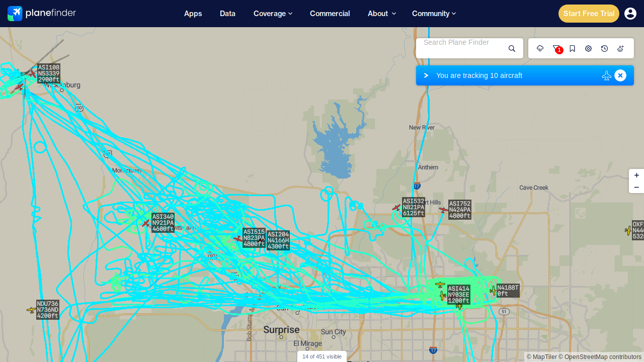Click the Cave Creek town label
The image size is (644, 362).
pos(534,188)
